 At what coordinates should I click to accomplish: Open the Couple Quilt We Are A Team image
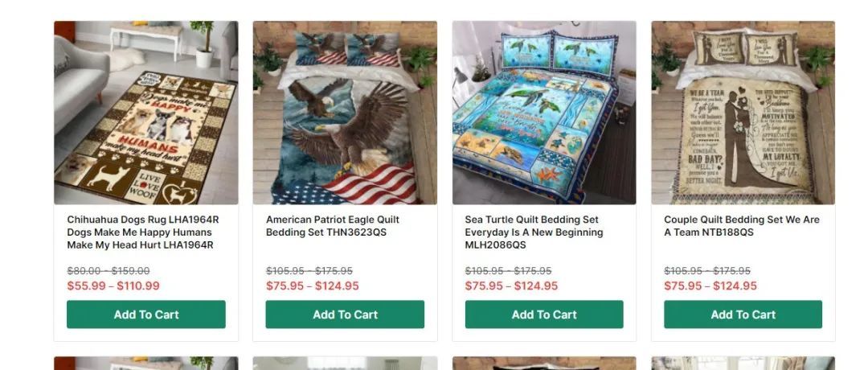(743, 113)
